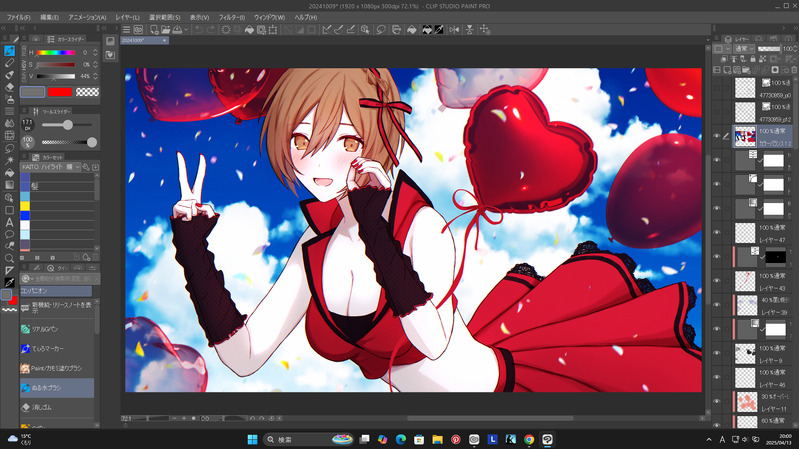This screenshot has height=449, width=799.
Task: Select the active Pen tool icon
Action: [x=9, y=51]
